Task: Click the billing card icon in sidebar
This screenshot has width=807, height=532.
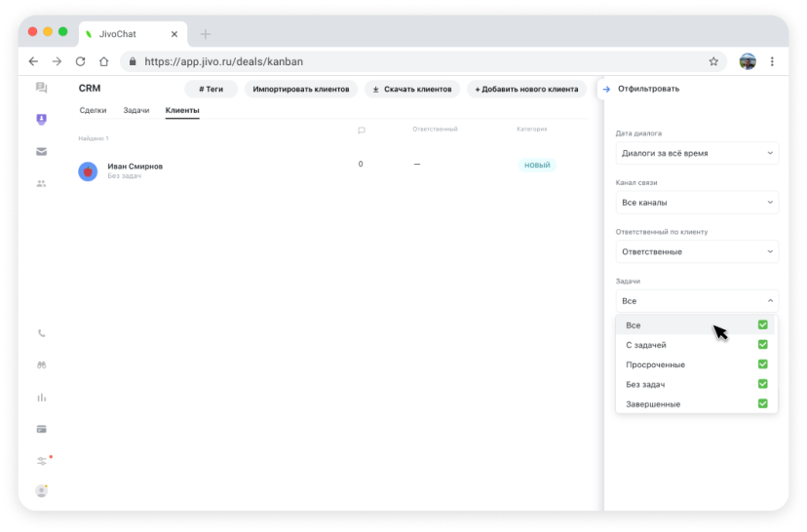Action: 41,429
